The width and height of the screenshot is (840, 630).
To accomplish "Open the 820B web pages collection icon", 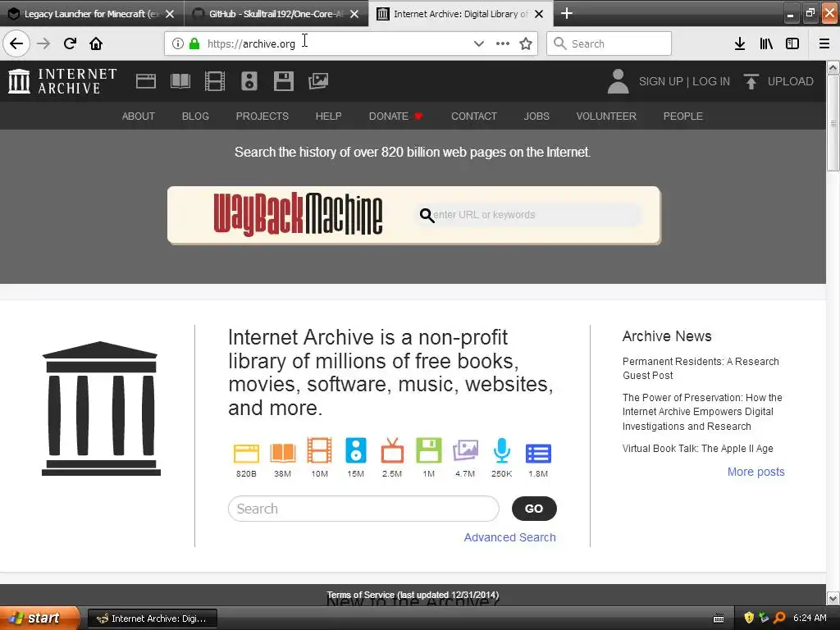I will (x=246, y=453).
